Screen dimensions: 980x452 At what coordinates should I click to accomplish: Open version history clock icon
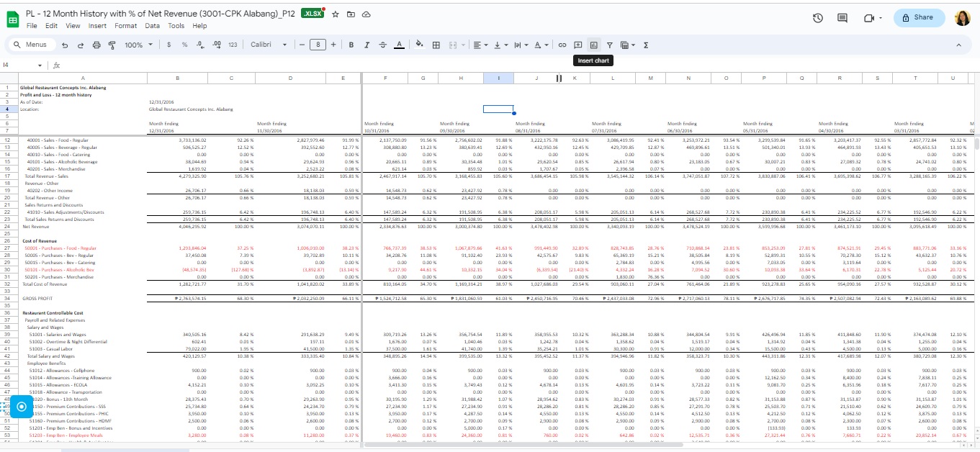click(x=818, y=18)
